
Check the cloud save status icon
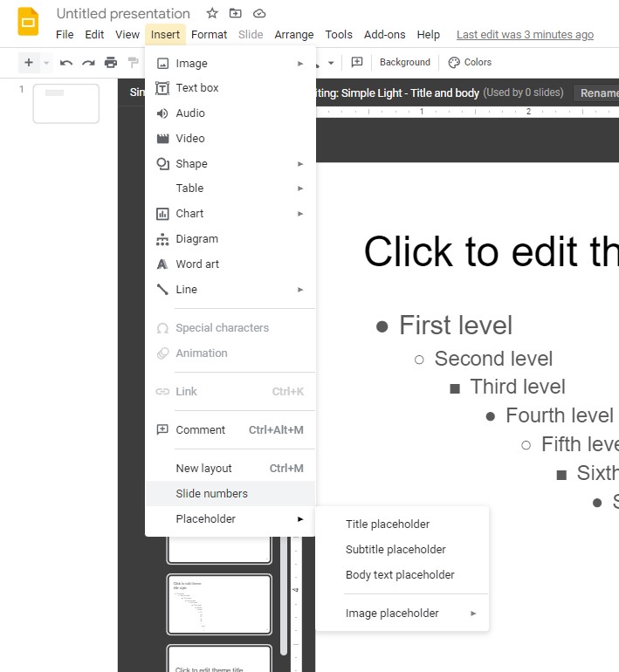(259, 14)
